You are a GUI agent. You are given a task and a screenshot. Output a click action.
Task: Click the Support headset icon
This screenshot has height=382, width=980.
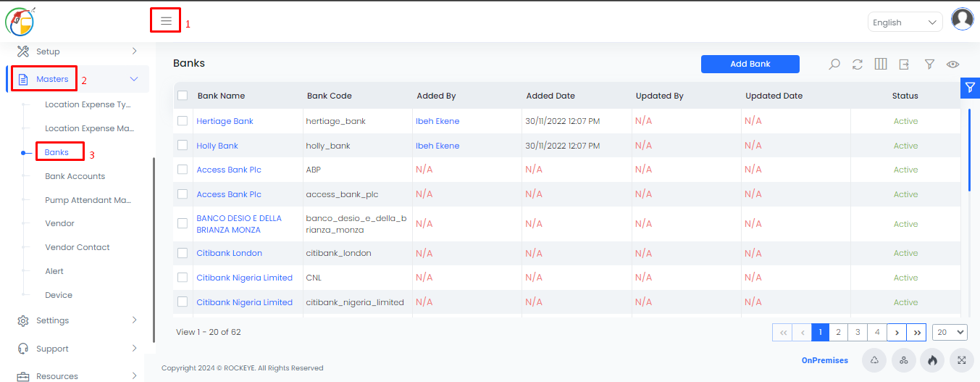pyautogui.click(x=23, y=349)
